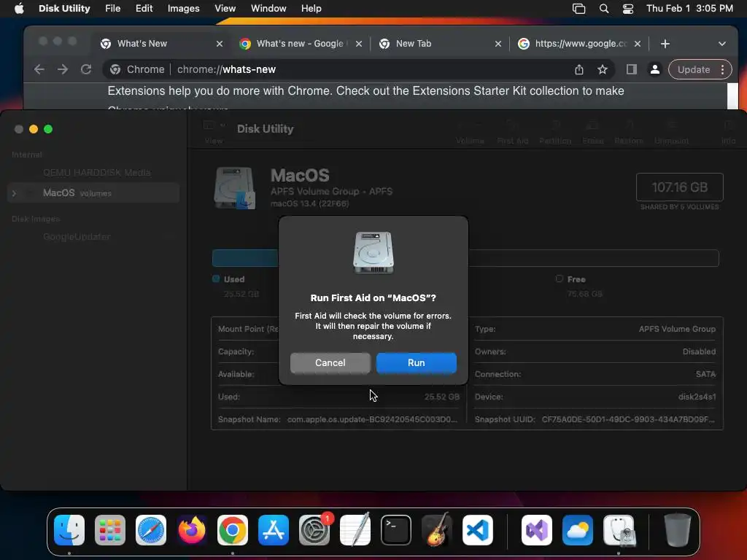The image size is (747, 560).
Task: Click the Stage Manager icon in menu bar
Action: click(578, 9)
